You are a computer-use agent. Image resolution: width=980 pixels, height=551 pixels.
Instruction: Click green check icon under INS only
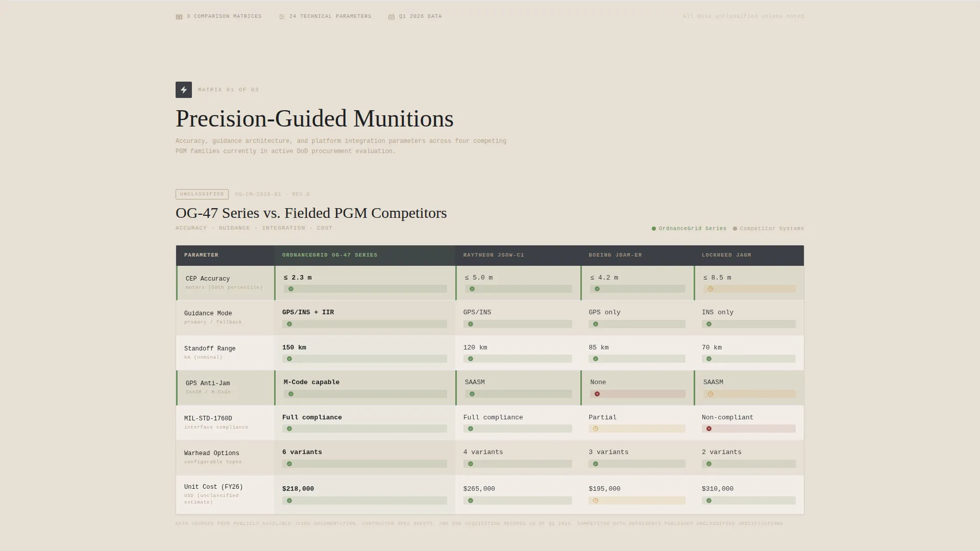click(x=709, y=324)
